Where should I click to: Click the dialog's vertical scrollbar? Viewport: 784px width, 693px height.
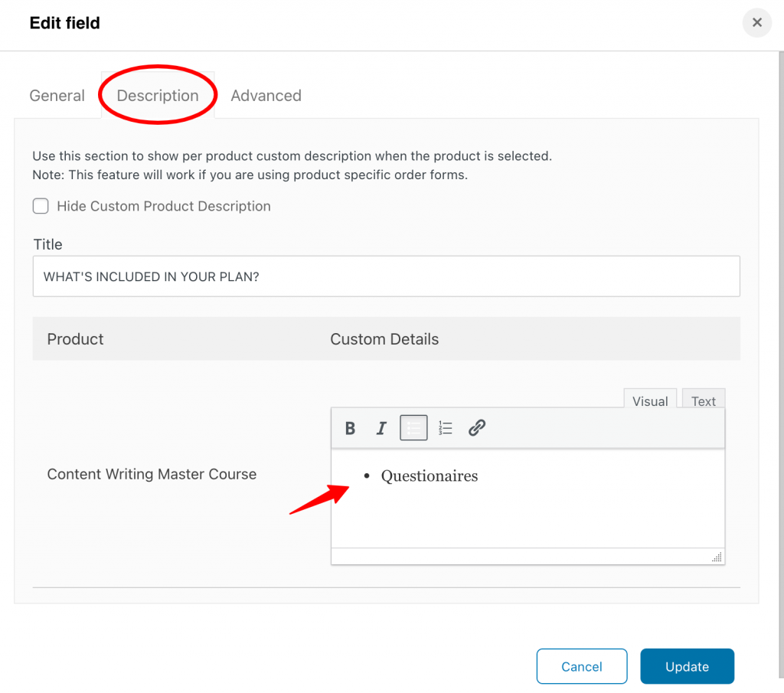780,364
